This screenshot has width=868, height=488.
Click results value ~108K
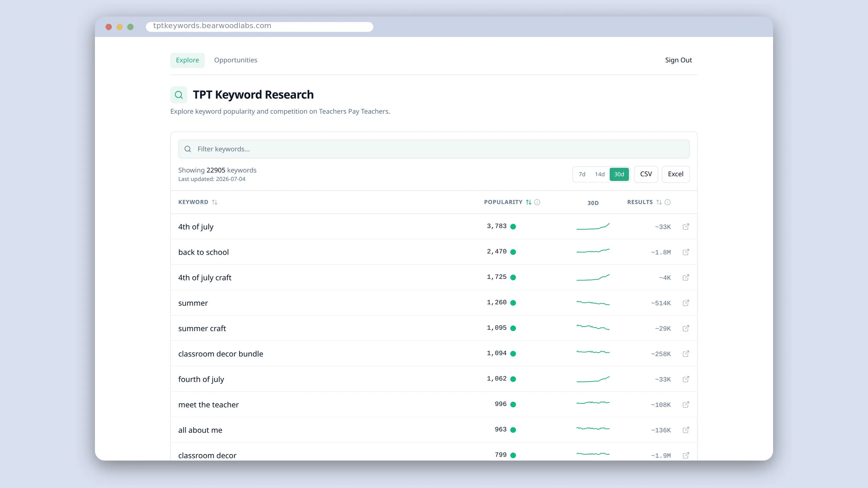pos(661,405)
